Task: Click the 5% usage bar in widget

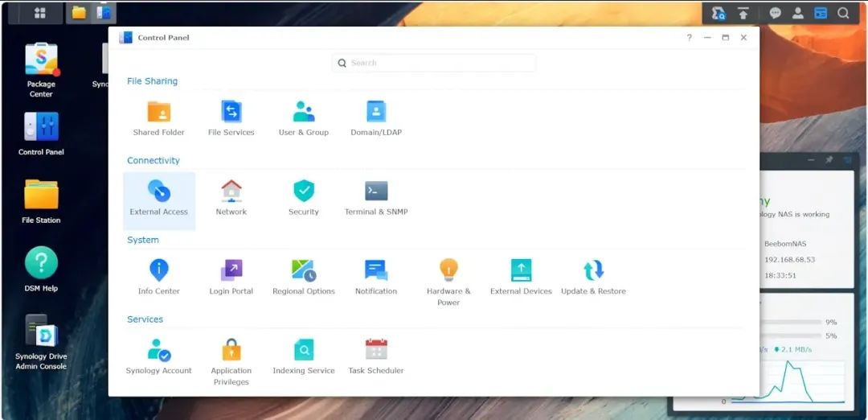Action: pos(791,336)
